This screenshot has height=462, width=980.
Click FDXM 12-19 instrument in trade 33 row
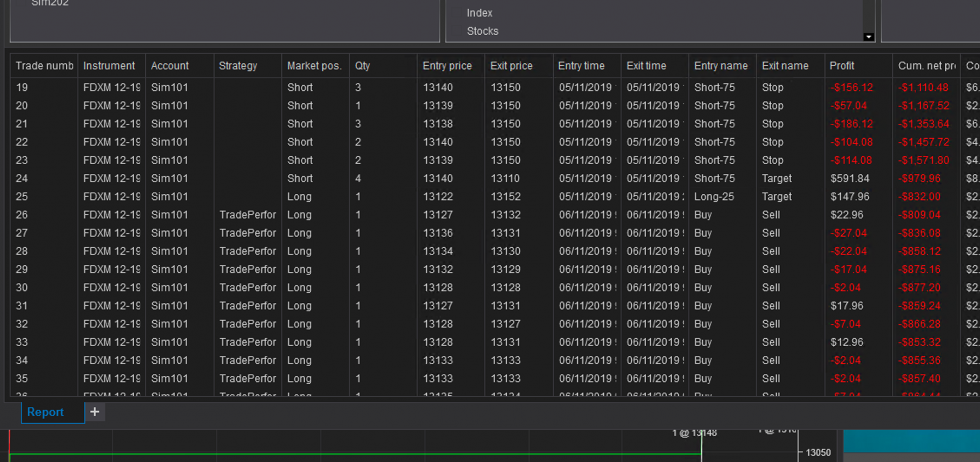(x=112, y=342)
